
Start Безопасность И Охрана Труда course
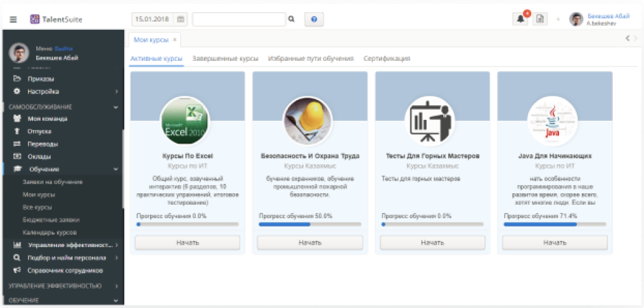[310, 243]
